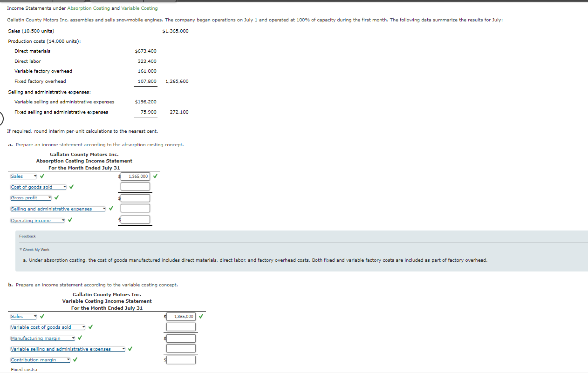Click the Fixed factory overhead value 107,800
The width and height of the screenshot is (588, 373).
click(147, 81)
